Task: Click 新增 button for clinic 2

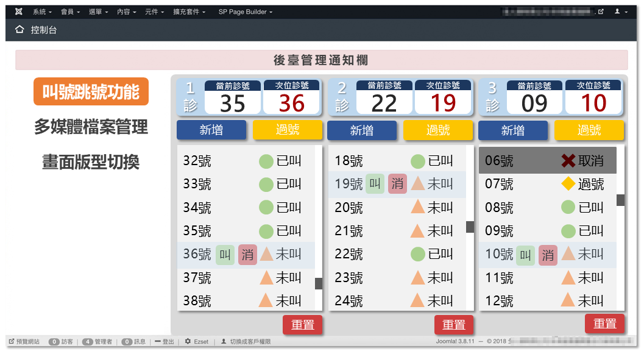Action: pyautogui.click(x=362, y=130)
